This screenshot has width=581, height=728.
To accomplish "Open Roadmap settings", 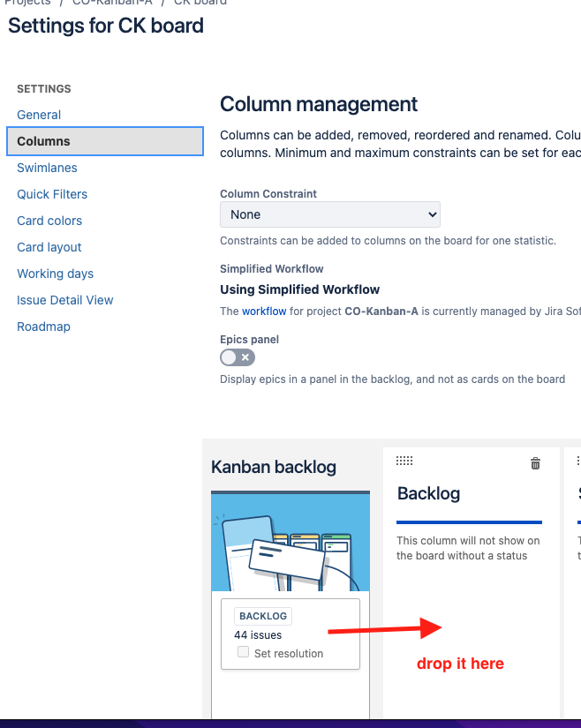I will [43, 326].
